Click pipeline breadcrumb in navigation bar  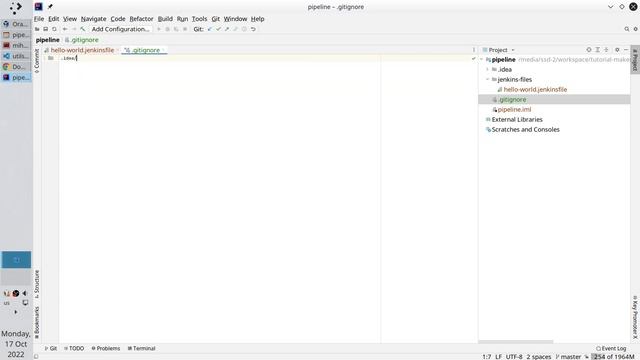tap(48, 40)
